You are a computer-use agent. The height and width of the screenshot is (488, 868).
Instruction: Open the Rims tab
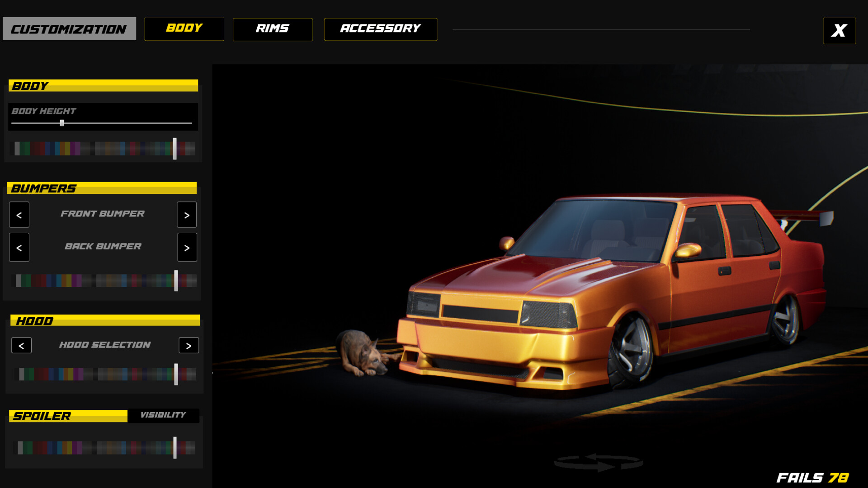tap(272, 29)
